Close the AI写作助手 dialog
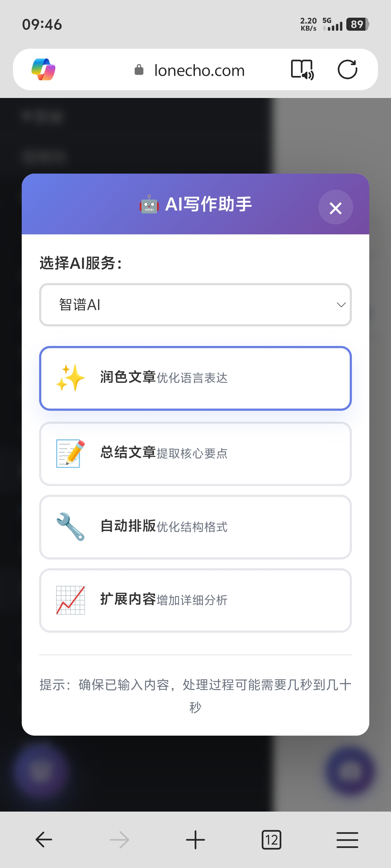 (335, 208)
